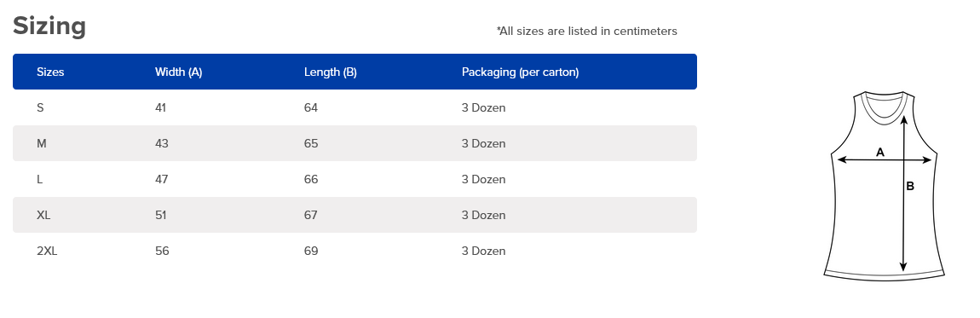The width and height of the screenshot is (980, 318).
Task: Select the 2XL size row label
Action: coord(47,252)
